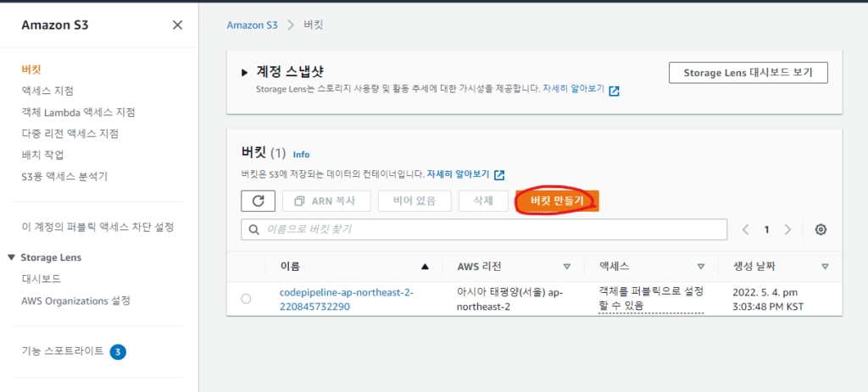
Task: Open external link icon beside bucket description learn more
Action: [499, 175]
